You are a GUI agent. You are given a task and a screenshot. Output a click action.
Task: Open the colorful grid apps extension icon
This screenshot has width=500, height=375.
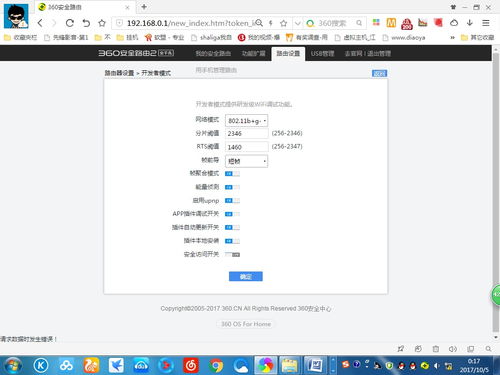click(x=376, y=22)
